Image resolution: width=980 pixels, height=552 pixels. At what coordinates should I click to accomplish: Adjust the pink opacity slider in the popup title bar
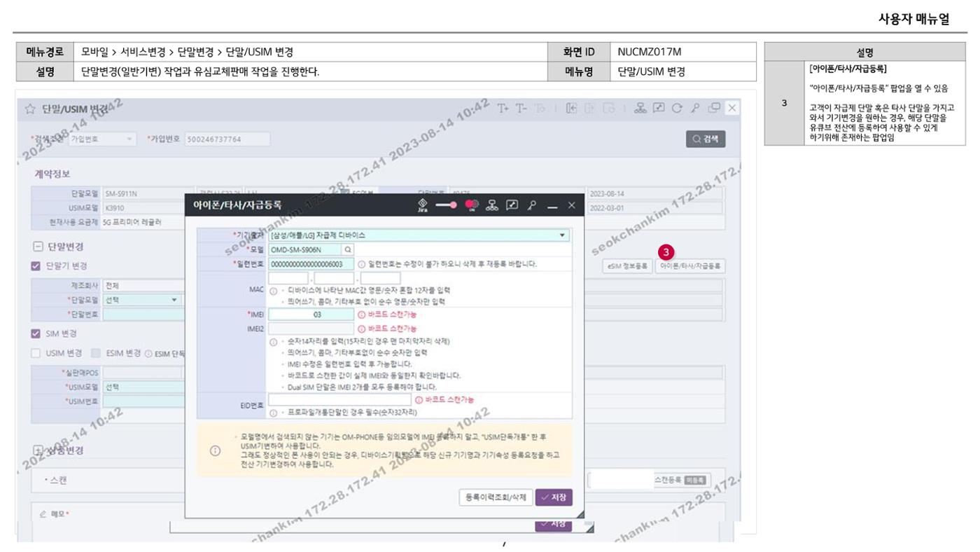pos(447,205)
